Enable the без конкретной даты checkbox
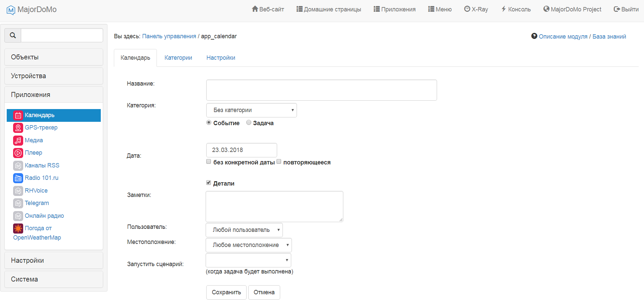This screenshot has width=644, height=302. (x=209, y=162)
